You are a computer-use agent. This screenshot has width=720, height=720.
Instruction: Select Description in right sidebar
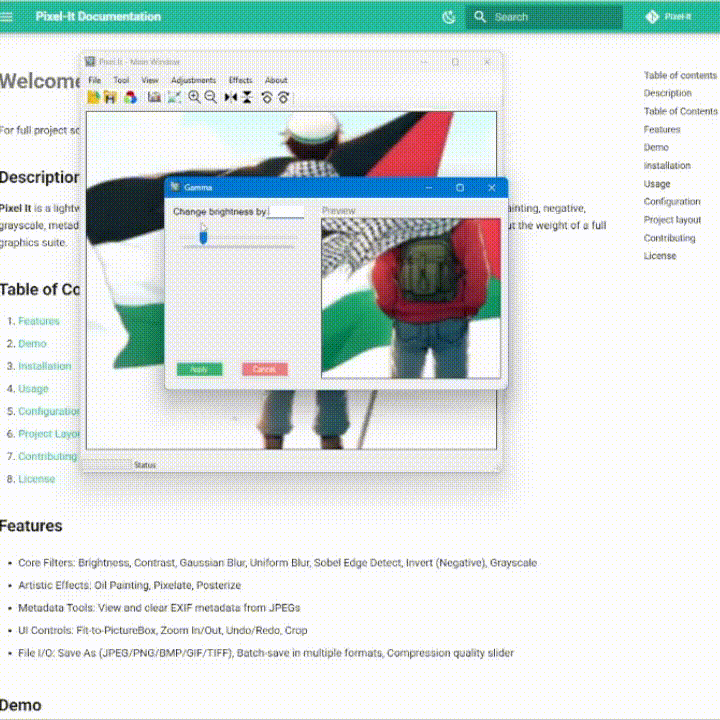coord(667,93)
